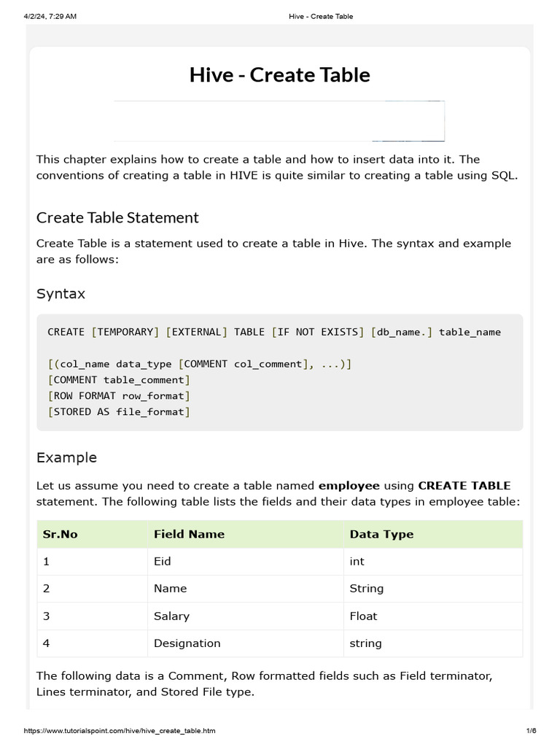Click the Sr.No column header
560x747 pixels.
(x=60, y=534)
